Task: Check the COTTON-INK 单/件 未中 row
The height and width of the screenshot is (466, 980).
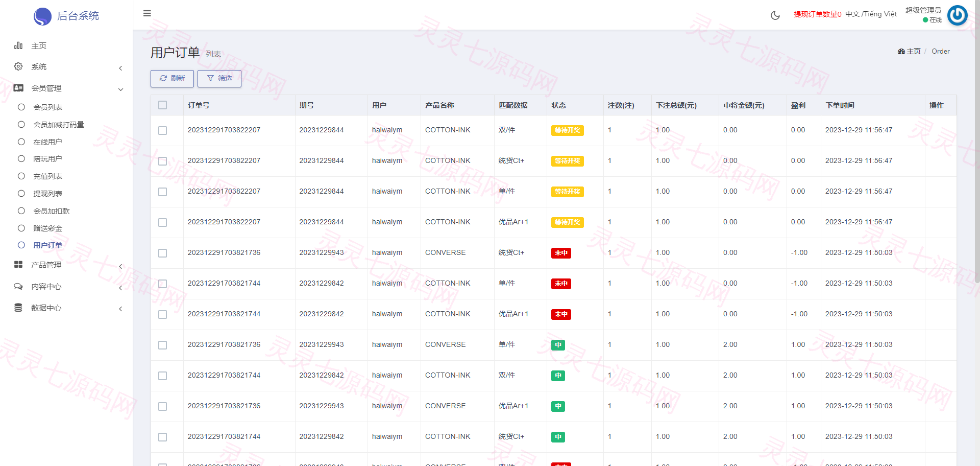Action: (163, 284)
